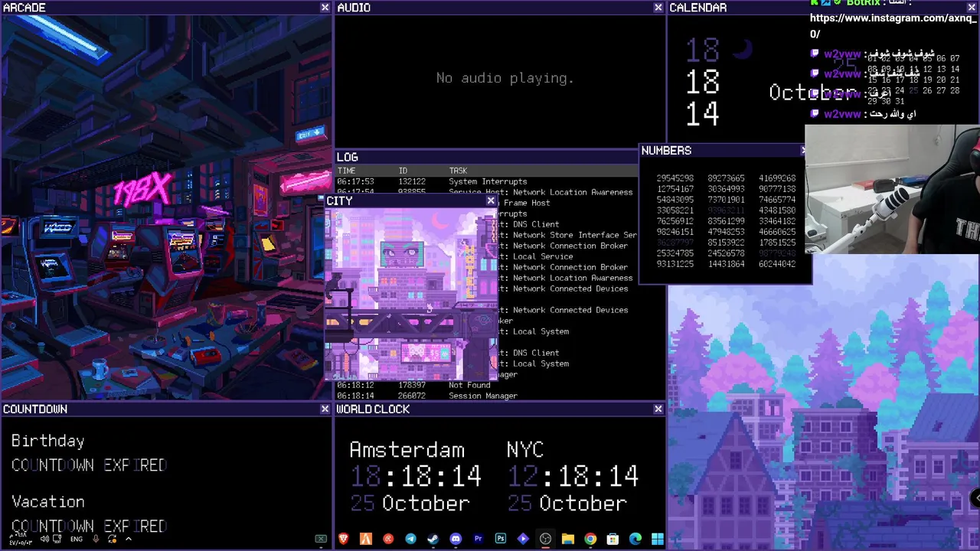The image size is (980, 551).
Task: Click the ARCADE window title
Action: coord(24,8)
